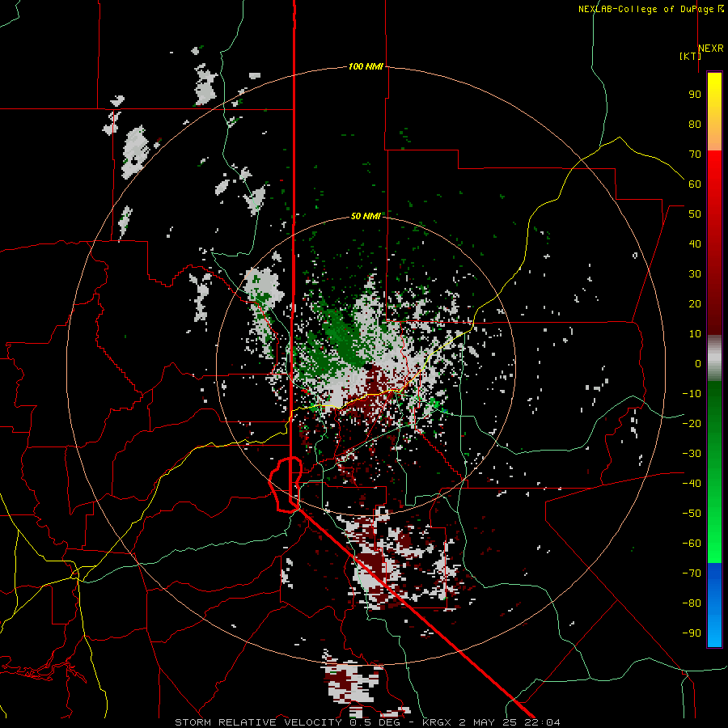Click the blue segment of the color bar
Image resolution: width=728 pixels, height=728 pixels.
click(714, 604)
